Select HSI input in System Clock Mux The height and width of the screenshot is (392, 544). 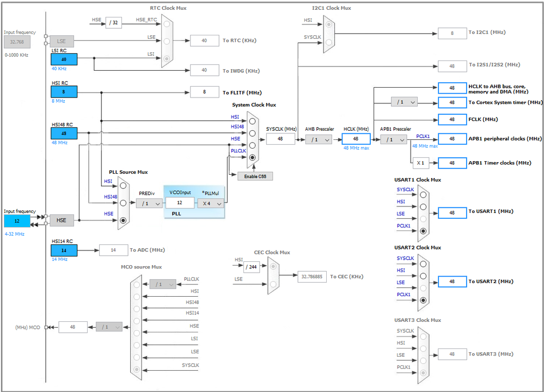click(x=252, y=121)
